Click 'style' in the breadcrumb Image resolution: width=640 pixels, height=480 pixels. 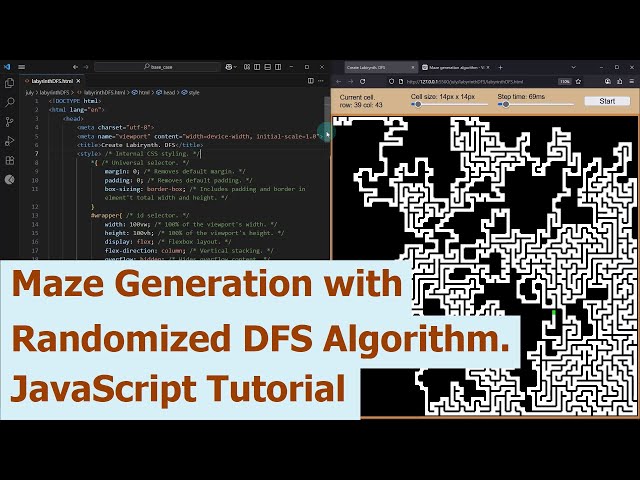(194, 93)
